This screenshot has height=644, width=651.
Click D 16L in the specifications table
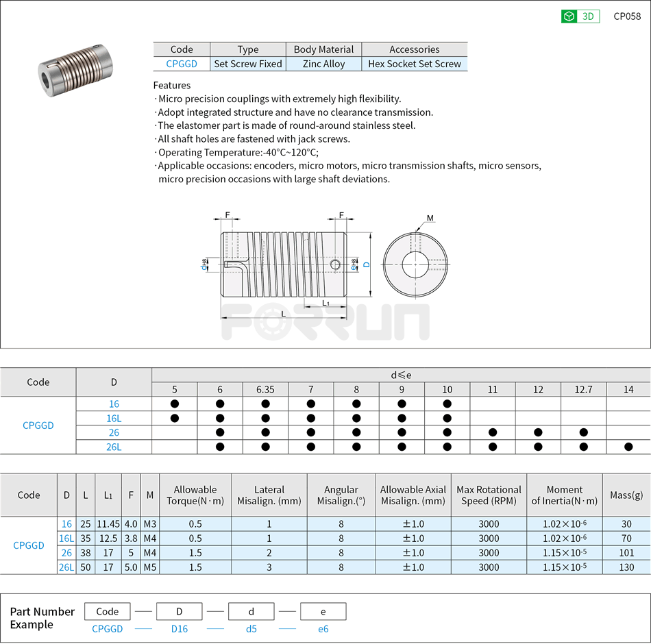[66, 538]
